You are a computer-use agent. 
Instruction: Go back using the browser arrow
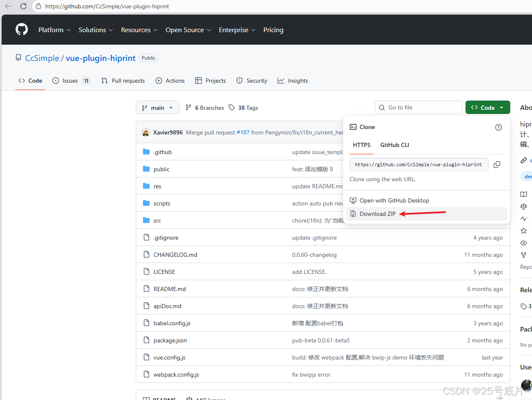[8, 6]
